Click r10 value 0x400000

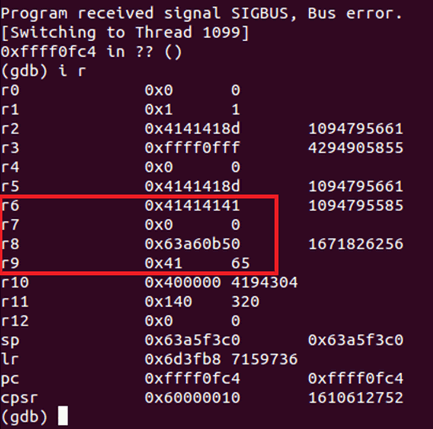click(x=183, y=283)
